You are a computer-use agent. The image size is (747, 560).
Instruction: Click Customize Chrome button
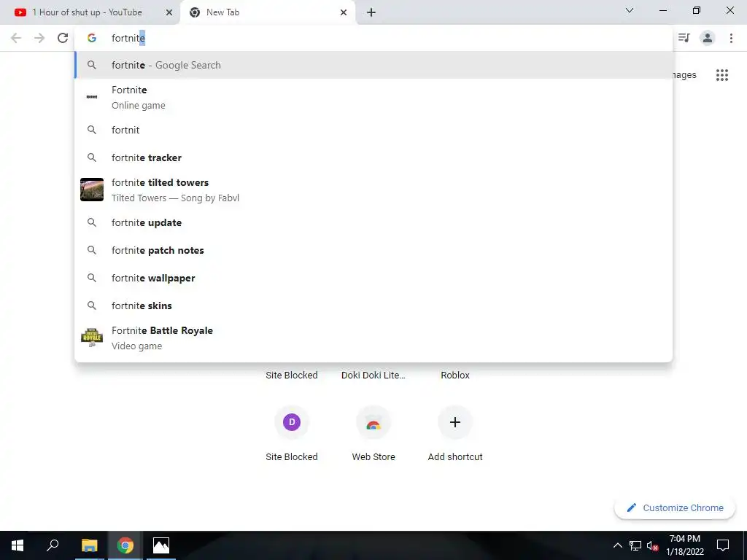point(675,508)
